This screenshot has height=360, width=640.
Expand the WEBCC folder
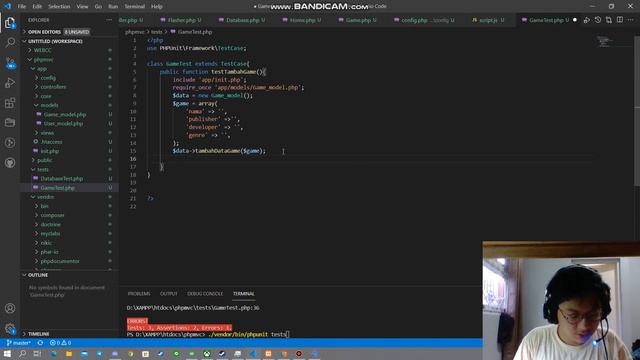(x=70, y=50)
